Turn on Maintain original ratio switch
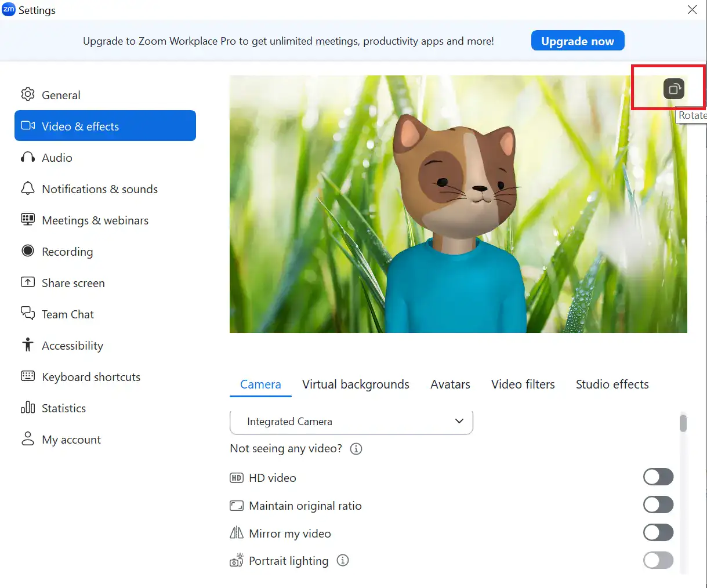The image size is (707, 588). point(658,504)
